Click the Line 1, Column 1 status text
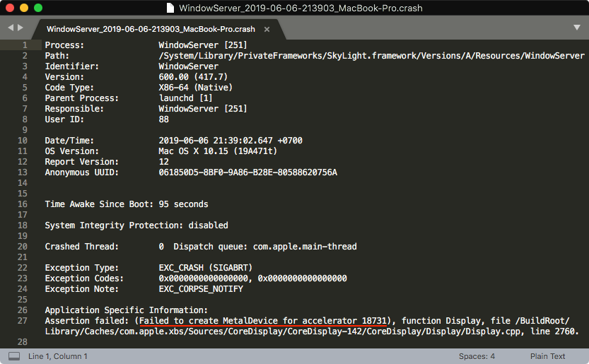Image resolution: width=589 pixels, height=364 pixels. [x=58, y=356]
